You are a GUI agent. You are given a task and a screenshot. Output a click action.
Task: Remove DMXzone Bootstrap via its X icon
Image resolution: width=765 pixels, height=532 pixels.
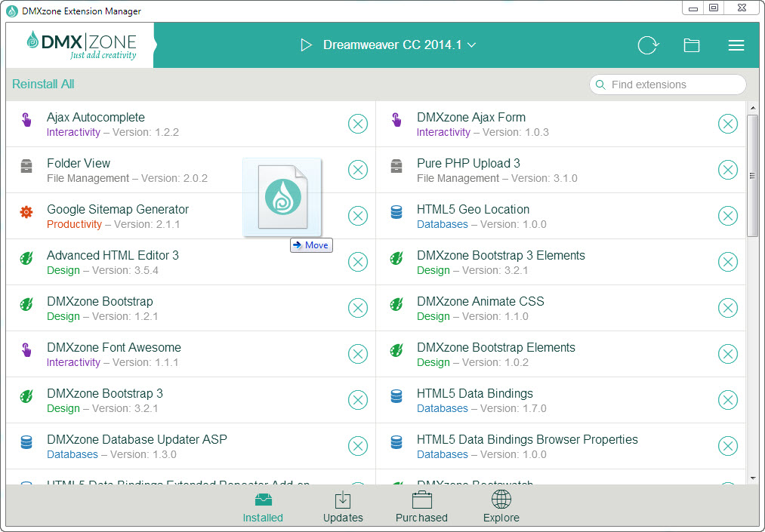tap(358, 308)
